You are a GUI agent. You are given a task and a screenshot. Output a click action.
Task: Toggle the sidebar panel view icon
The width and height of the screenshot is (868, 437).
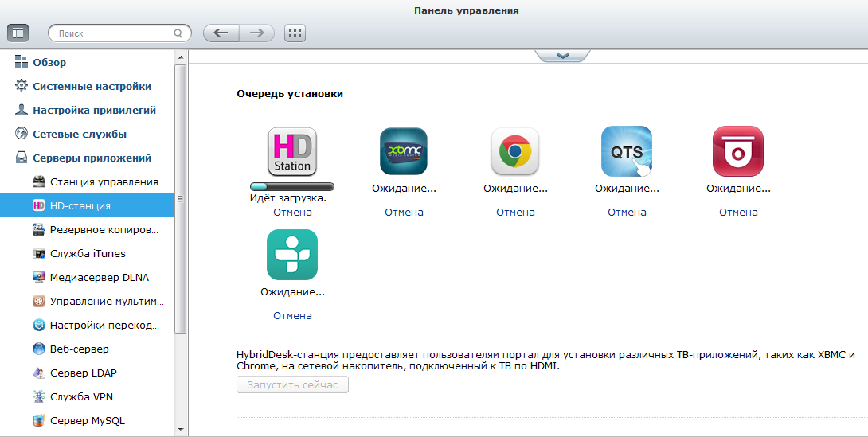pyautogui.click(x=18, y=33)
